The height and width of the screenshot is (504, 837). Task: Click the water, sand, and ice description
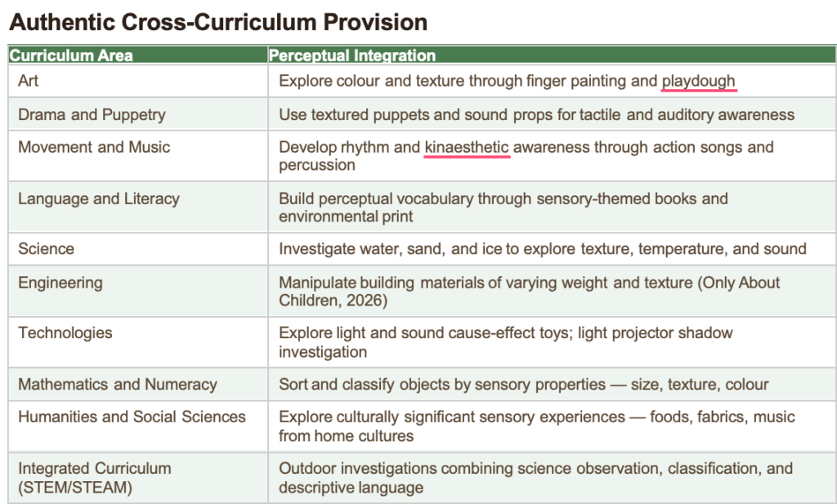pos(542,248)
